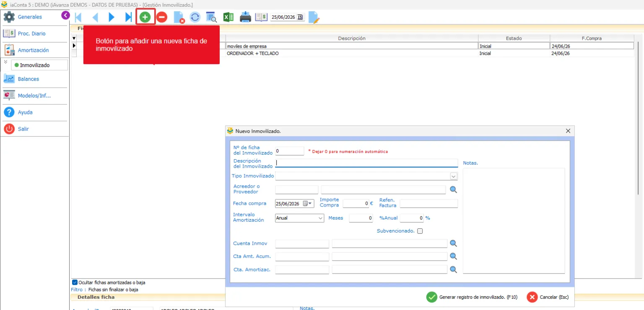
Task: Expand the Intervalo Amortización Anual combo
Action: (321, 218)
